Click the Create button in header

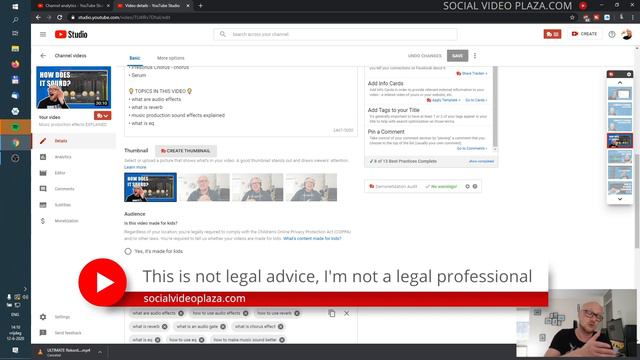point(584,34)
